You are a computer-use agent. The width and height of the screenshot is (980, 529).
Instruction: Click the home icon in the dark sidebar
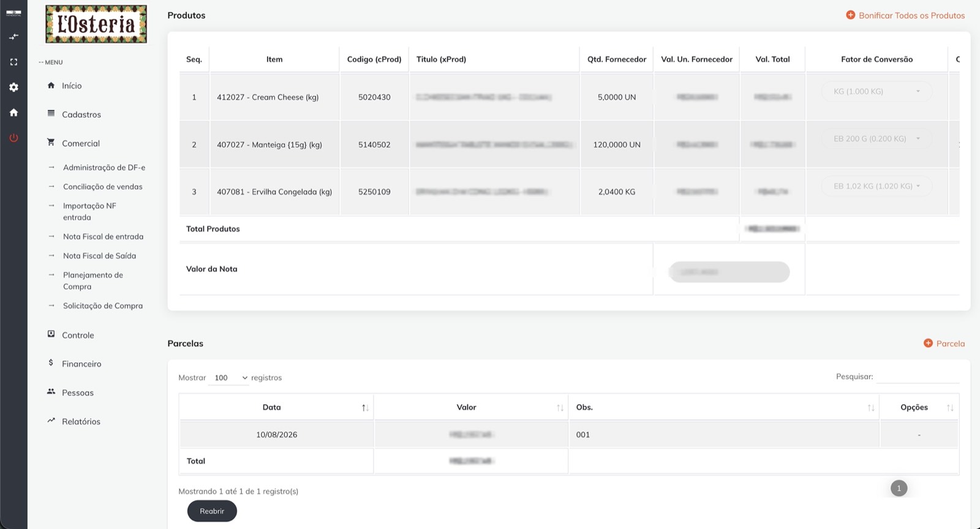pos(13,112)
